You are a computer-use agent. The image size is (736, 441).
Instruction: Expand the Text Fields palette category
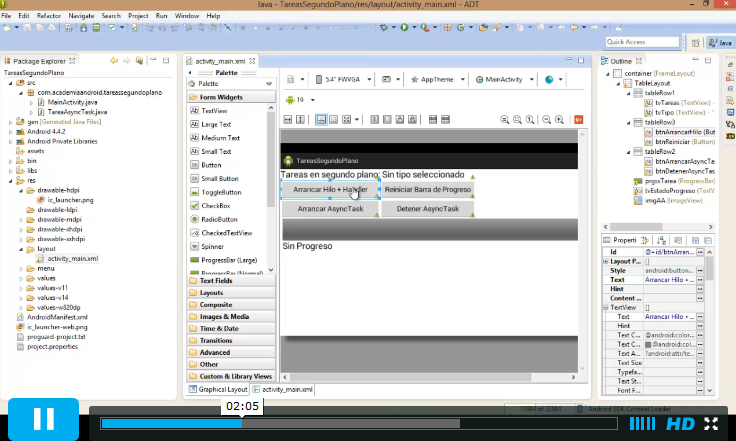pyautogui.click(x=231, y=281)
